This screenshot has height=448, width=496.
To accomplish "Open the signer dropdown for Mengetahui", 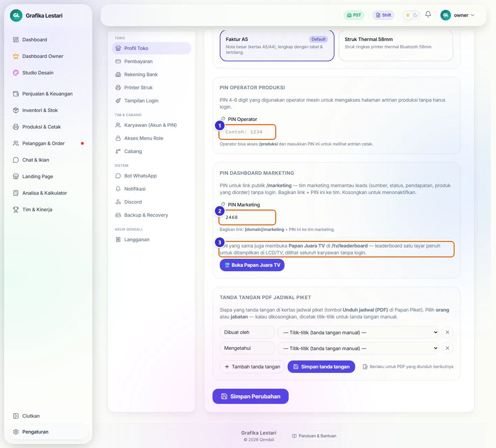I will (x=358, y=348).
